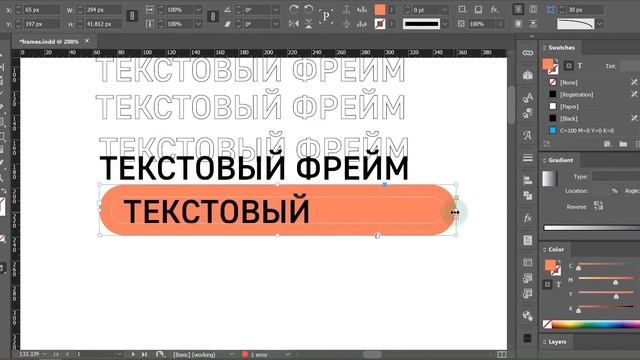
Task: Open the Color panel tab
Action: pos(556,249)
